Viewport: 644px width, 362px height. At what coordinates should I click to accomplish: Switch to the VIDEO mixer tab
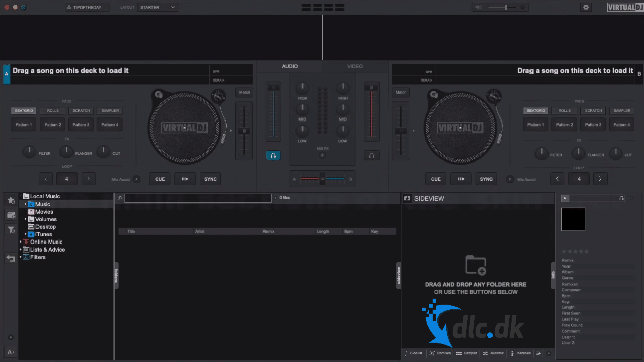355,66
